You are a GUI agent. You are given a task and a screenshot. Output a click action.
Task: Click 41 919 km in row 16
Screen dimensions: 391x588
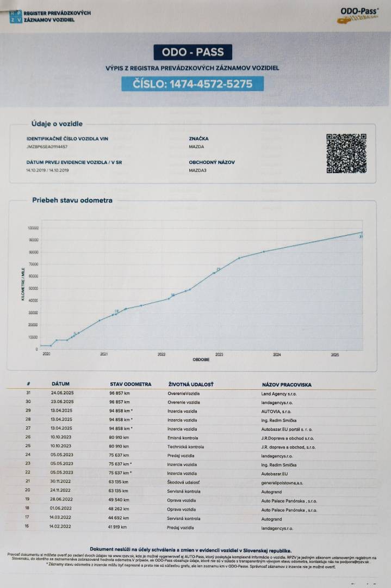pos(117,526)
